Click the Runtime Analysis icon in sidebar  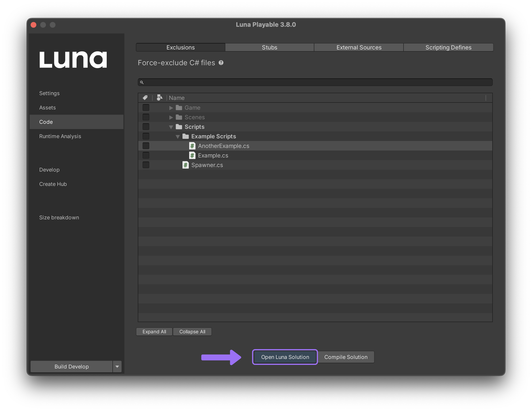59,136
